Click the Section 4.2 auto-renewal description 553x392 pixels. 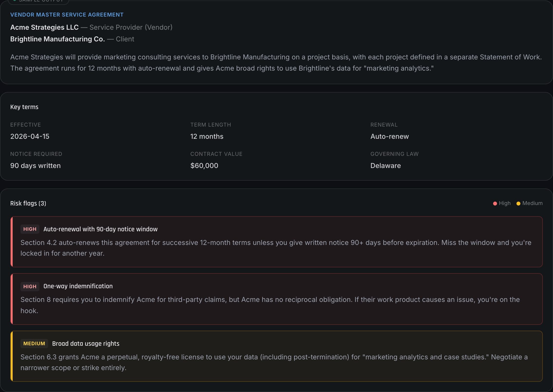tap(276, 248)
